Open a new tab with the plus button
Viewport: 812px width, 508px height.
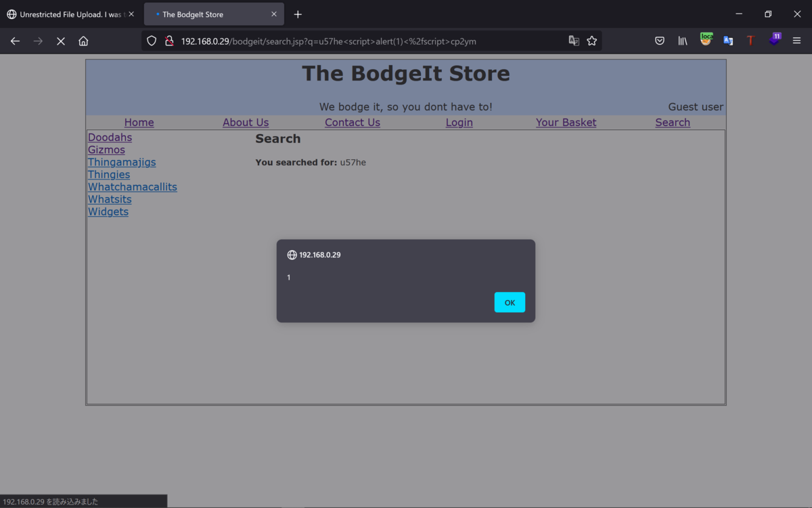point(298,14)
